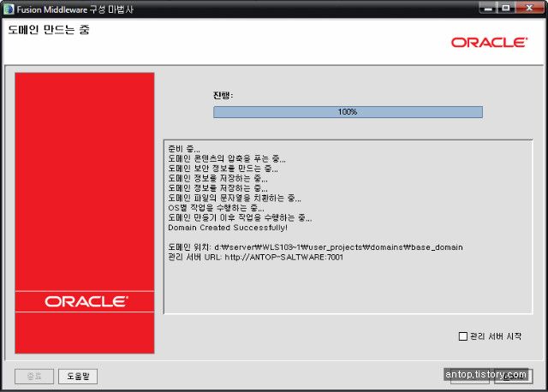Click the 'Domain Created Successfully!' log line
This screenshot has height=392, width=548.
click(x=228, y=228)
